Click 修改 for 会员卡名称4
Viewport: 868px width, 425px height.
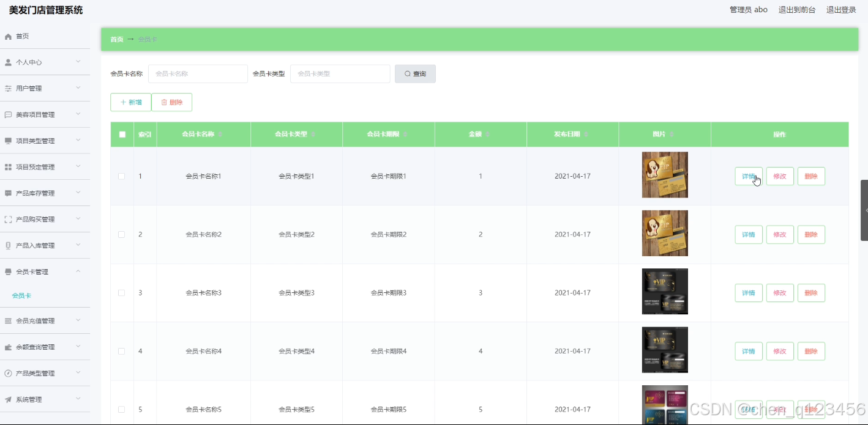point(780,351)
